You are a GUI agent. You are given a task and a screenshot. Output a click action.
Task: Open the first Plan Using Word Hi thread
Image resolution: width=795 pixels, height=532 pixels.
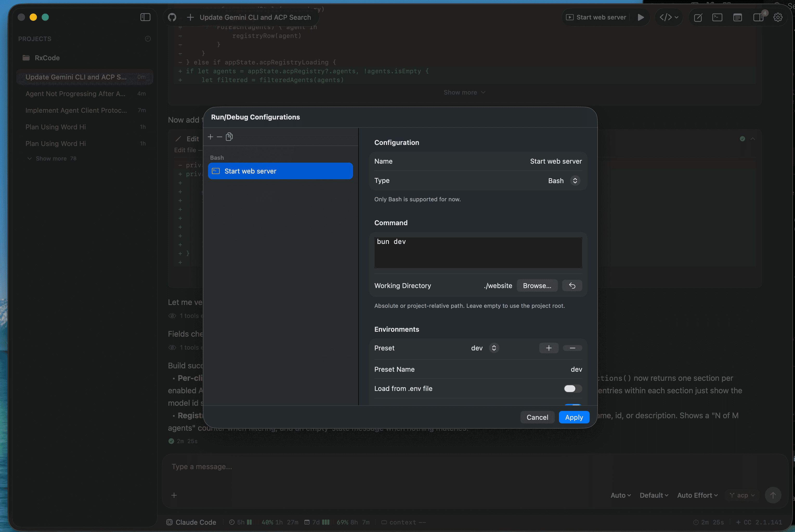84,127
